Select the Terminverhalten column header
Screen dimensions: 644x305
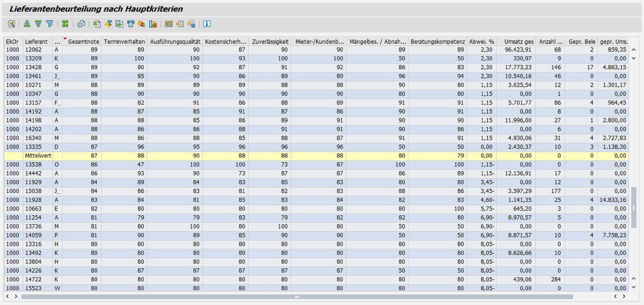point(124,41)
